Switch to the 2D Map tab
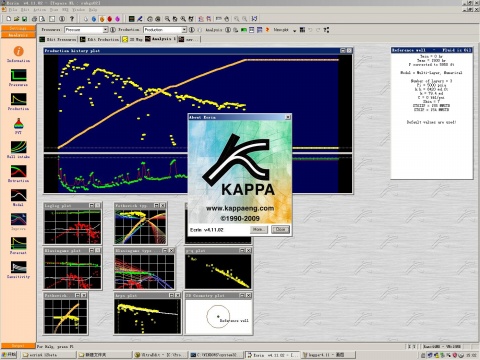The height and width of the screenshot is (360, 480). pos(132,39)
